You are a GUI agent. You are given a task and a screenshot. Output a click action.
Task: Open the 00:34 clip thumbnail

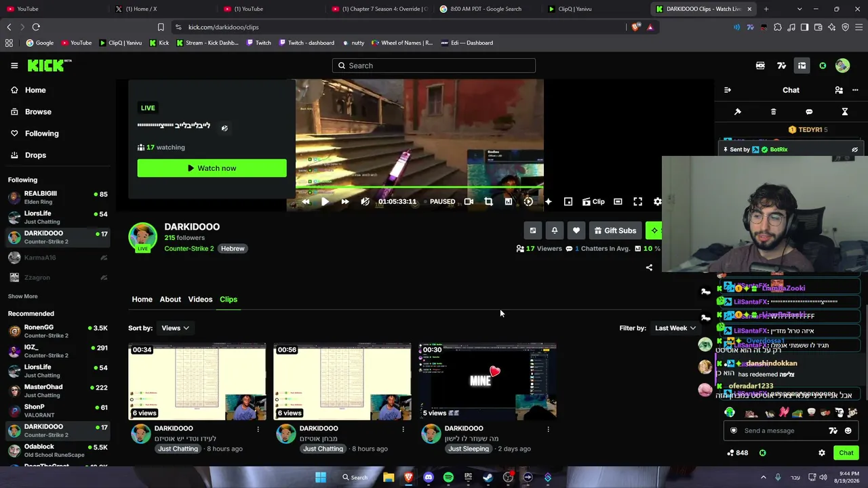pyautogui.click(x=197, y=382)
